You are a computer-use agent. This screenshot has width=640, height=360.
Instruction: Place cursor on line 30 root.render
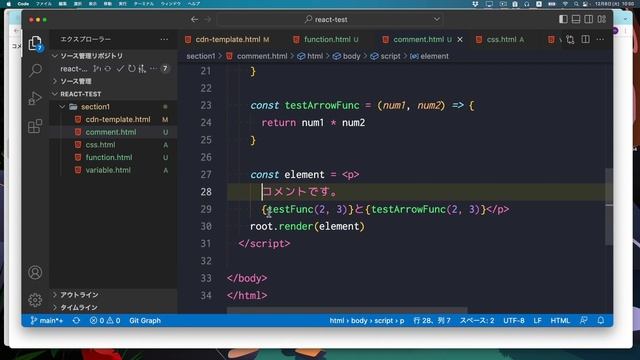pyautogui.click(x=307, y=226)
